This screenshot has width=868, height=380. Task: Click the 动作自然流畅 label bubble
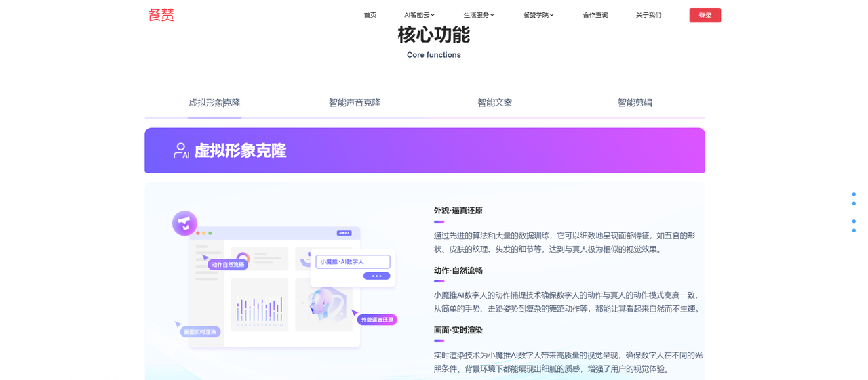click(228, 264)
